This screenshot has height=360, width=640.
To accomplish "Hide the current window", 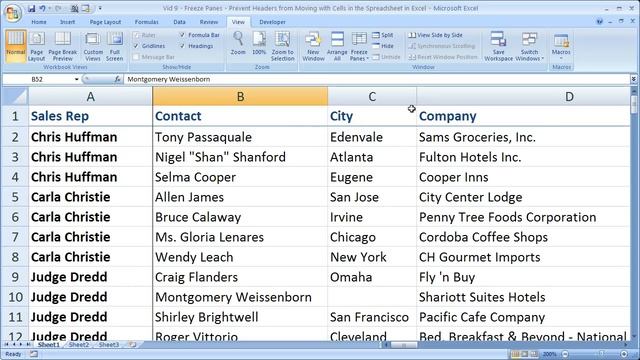I will pos(383,46).
